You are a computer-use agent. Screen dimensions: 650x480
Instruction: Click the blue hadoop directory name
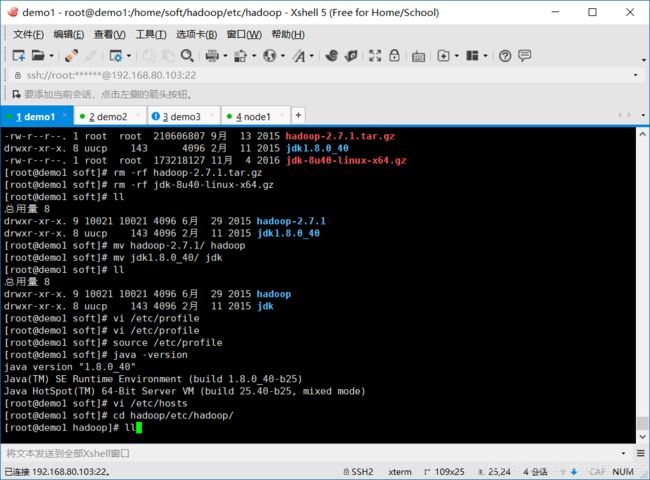pyautogui.click(x=274, y=294)
